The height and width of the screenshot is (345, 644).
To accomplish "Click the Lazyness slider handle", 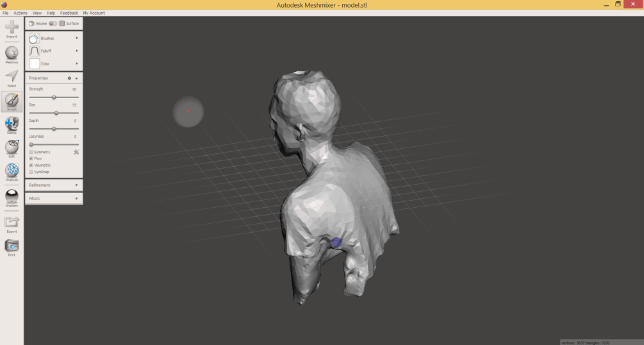I will pos(31,145).
